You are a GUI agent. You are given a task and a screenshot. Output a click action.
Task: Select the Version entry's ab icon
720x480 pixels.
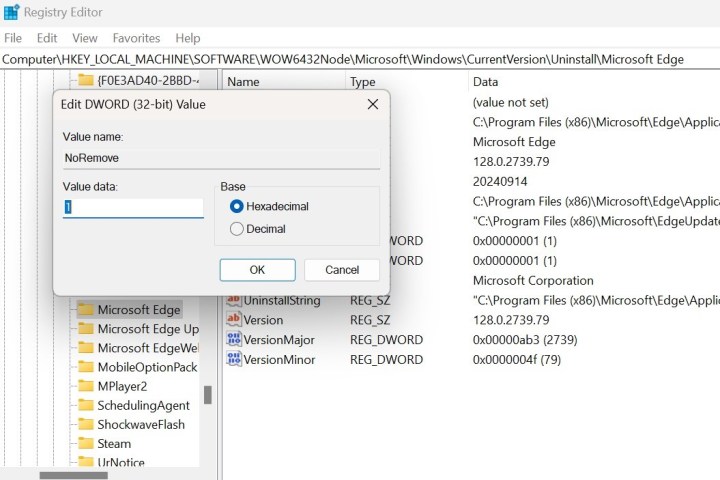point(234,320)
